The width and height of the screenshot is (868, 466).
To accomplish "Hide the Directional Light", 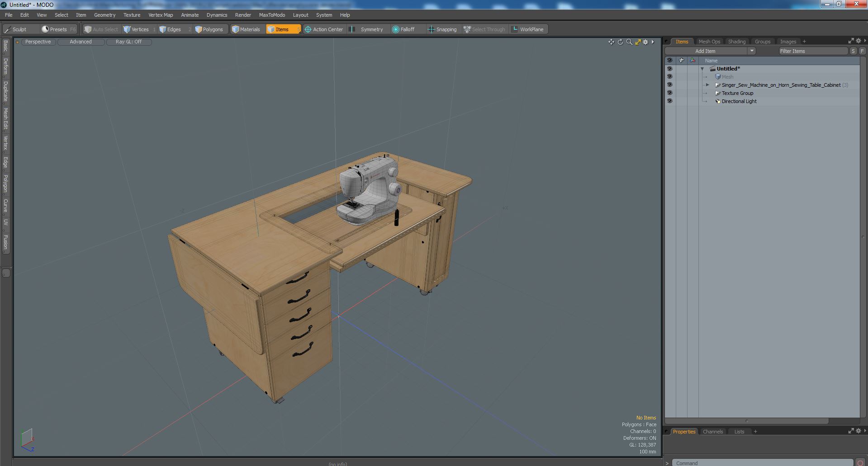I will (669, 101).
